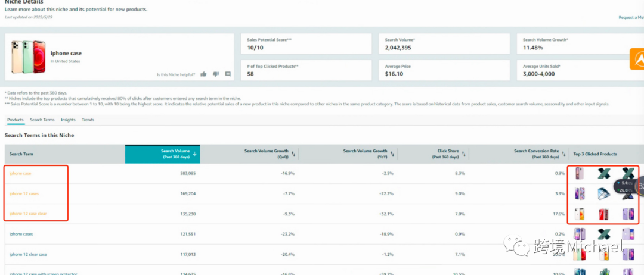Image resolution: width=644 pixels, height=275 pixels.
Task: Click the Top 3 Clicked Products column header
Action: tap(595, 154)
